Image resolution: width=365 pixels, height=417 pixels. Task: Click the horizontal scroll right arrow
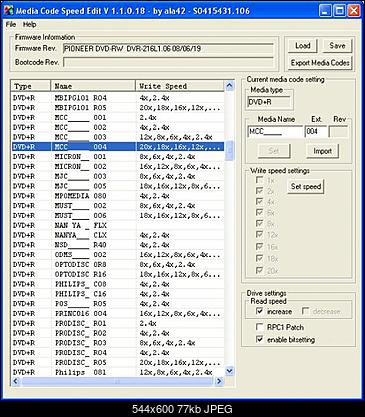pyautogui.click(x=219, y=381)
